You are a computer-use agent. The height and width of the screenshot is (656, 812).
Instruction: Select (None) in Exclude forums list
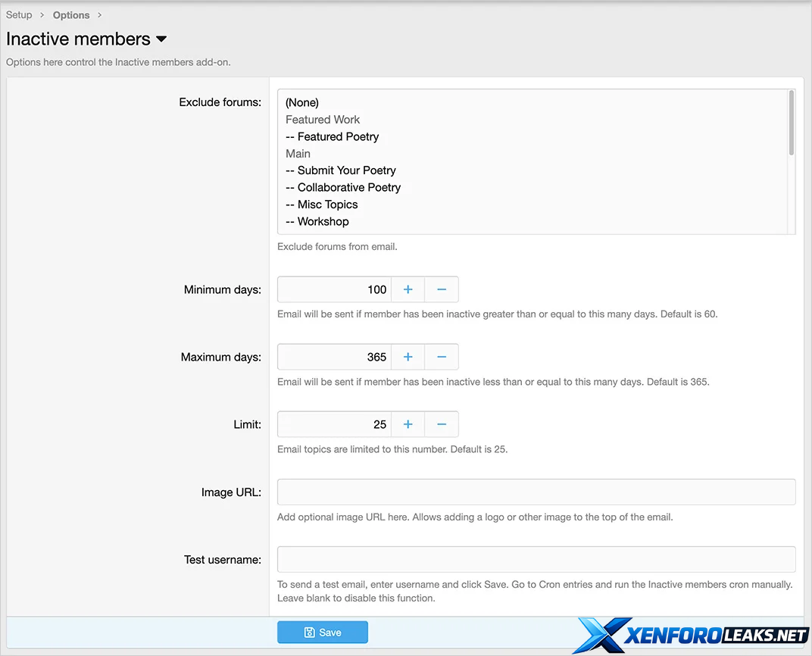click(x=302, y=102)
